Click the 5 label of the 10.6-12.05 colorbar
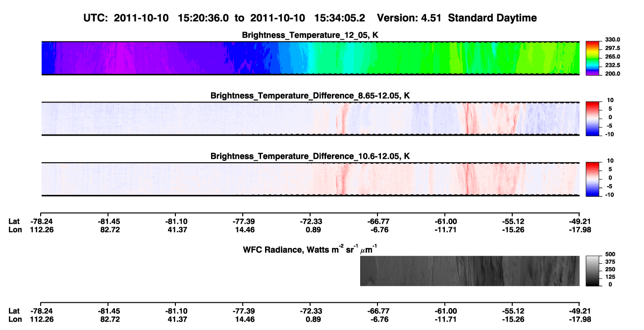This screenshot has height=330, width=644. (610, 169)
